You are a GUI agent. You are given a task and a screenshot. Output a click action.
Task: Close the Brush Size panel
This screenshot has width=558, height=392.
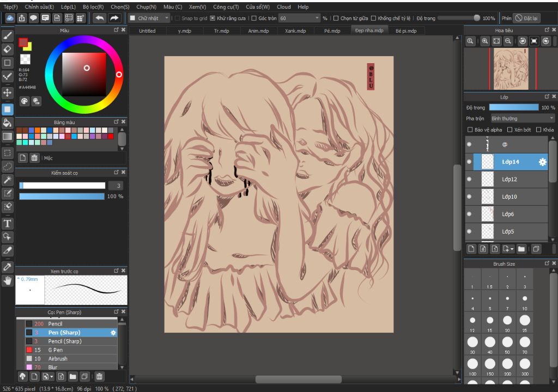pos(554,264)
